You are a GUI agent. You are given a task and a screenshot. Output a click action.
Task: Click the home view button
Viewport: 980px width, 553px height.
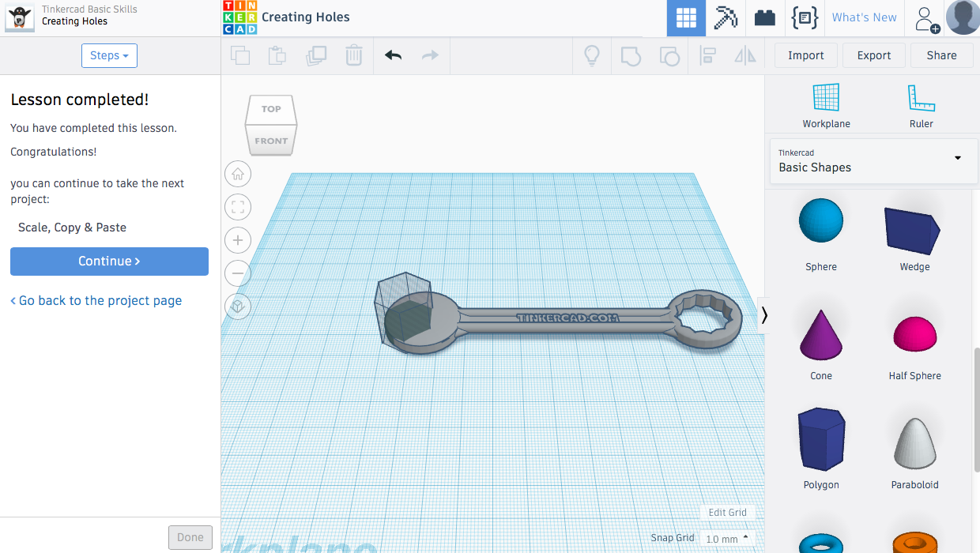237,174
